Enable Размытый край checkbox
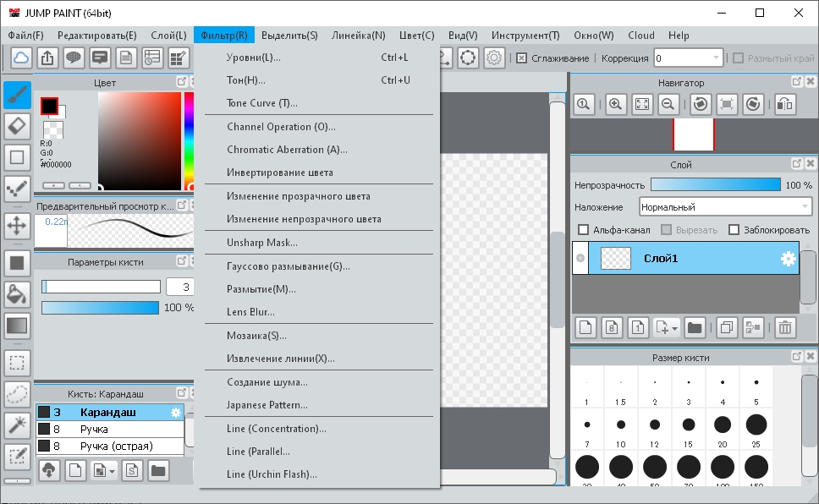Image resolution: width=819 pixels, height=504 pixels. pos(738,58)
